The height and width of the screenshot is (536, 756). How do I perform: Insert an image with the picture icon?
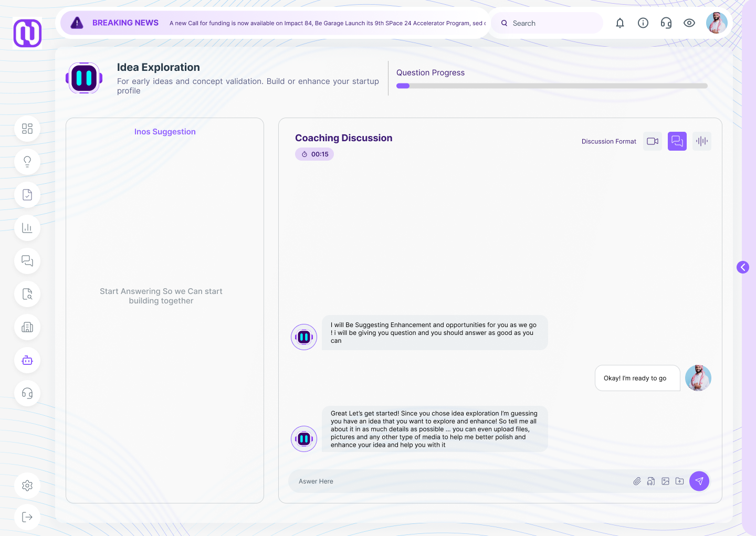(x=665, y=481)
